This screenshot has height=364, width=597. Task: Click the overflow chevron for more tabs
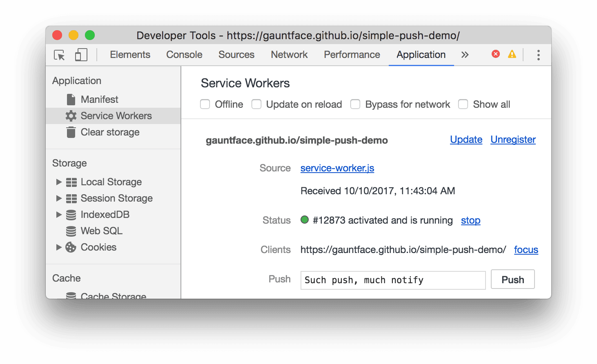[x=465, y=54]
